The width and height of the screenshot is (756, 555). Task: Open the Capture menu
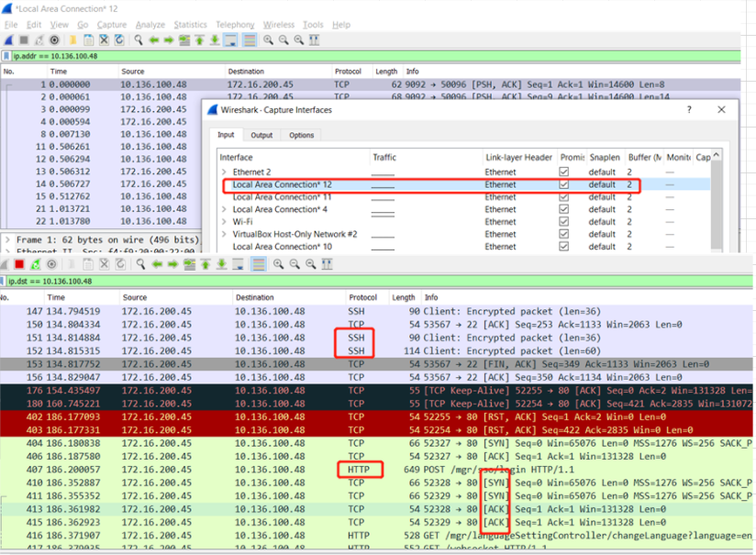[111, 25]
